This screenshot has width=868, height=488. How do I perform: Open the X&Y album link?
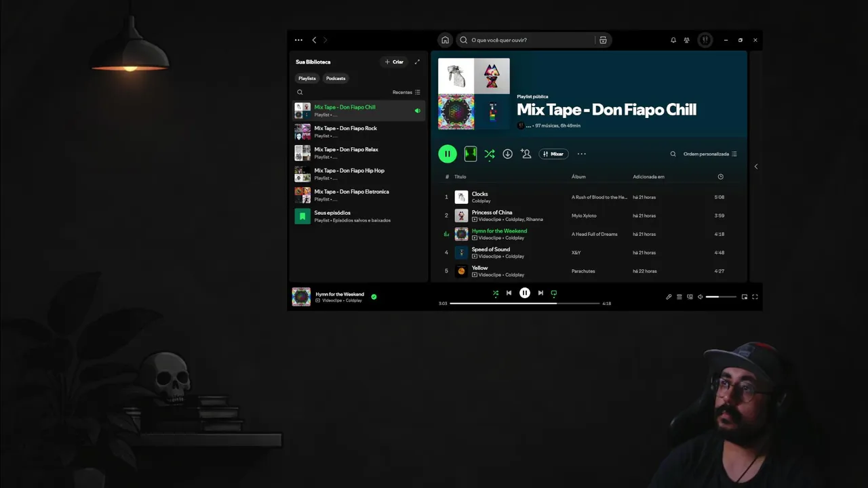click(576, 253)
